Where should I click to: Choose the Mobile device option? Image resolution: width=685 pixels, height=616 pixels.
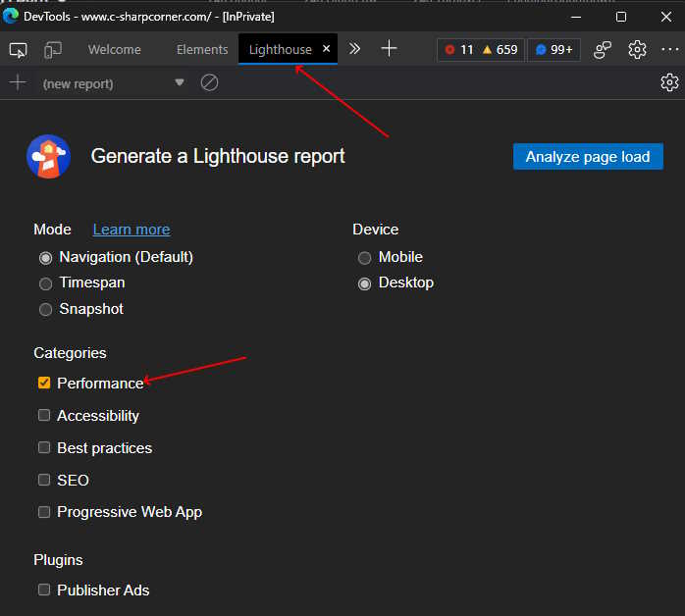(x=364, y=258)
